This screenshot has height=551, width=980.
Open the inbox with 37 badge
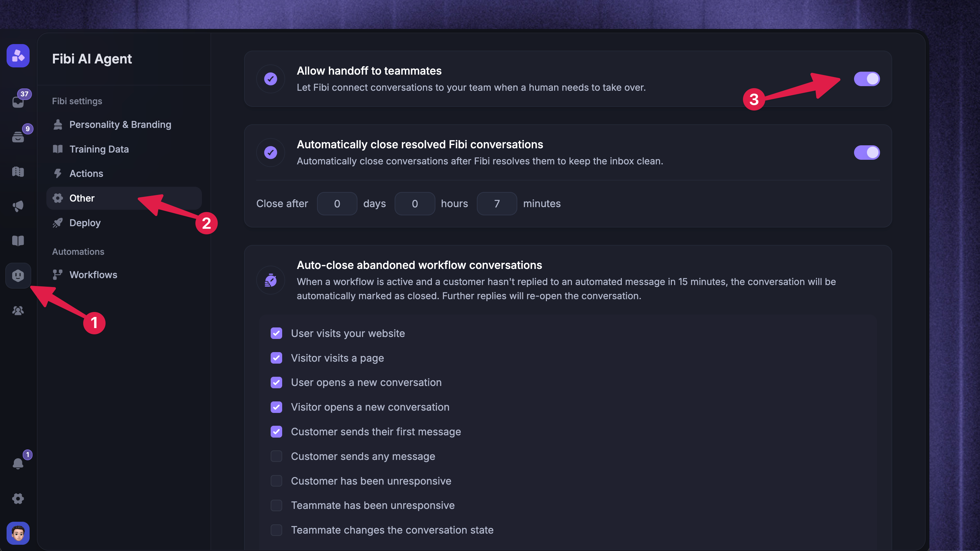18,102
